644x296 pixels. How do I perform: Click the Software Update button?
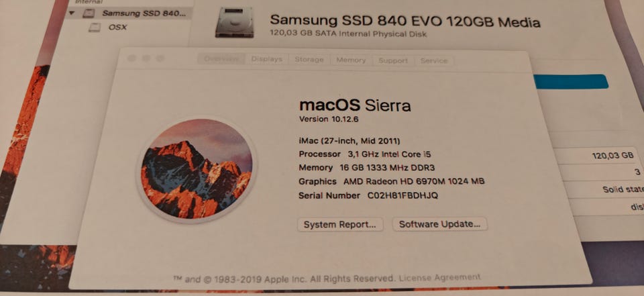440,224
